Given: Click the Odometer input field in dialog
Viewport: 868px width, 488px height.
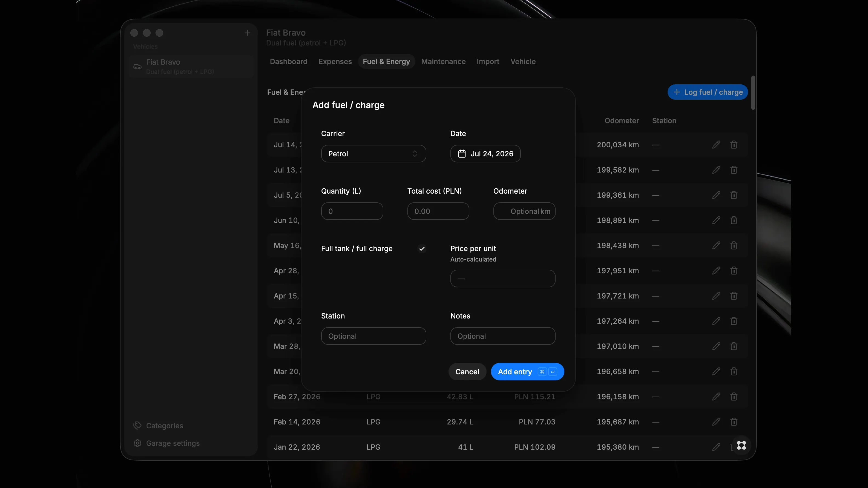Looking at the screenshot, I should (x=524, y=211).
